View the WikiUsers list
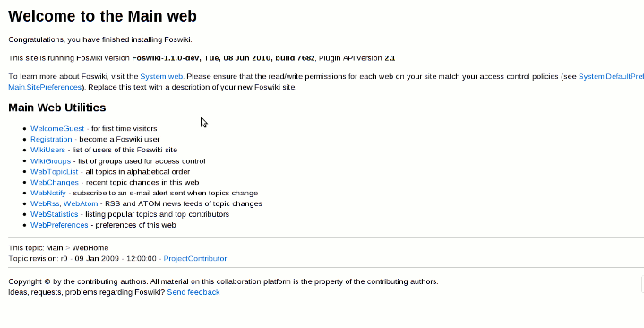This screenshot has height=328, width=644. (x=47, y=150)
